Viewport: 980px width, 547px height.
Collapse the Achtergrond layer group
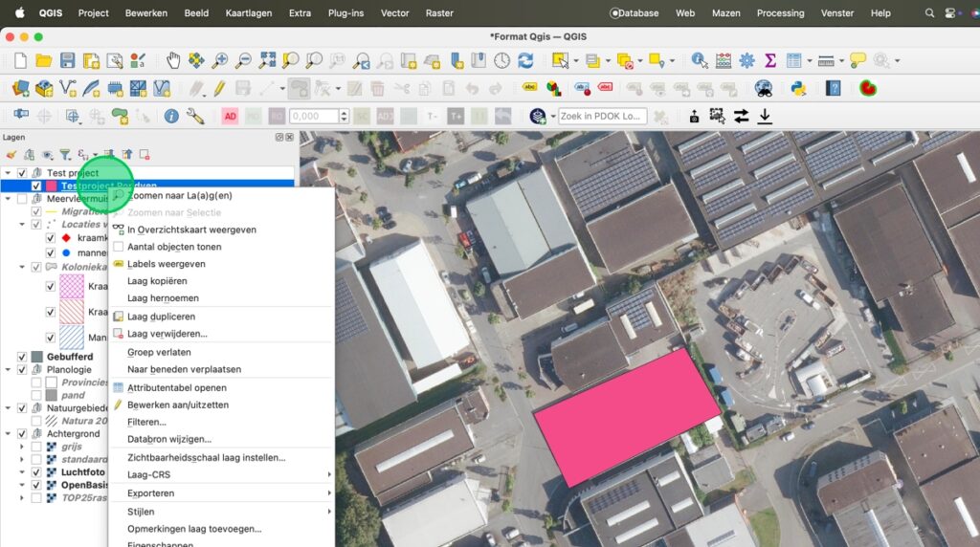pyautogui.click(x=9, y=433)
